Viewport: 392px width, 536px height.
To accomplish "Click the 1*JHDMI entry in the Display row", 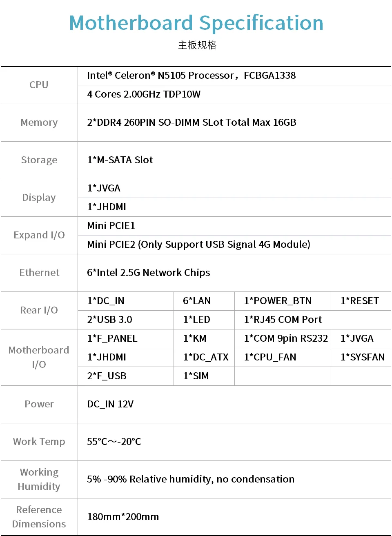I will (x=107, y=207).
